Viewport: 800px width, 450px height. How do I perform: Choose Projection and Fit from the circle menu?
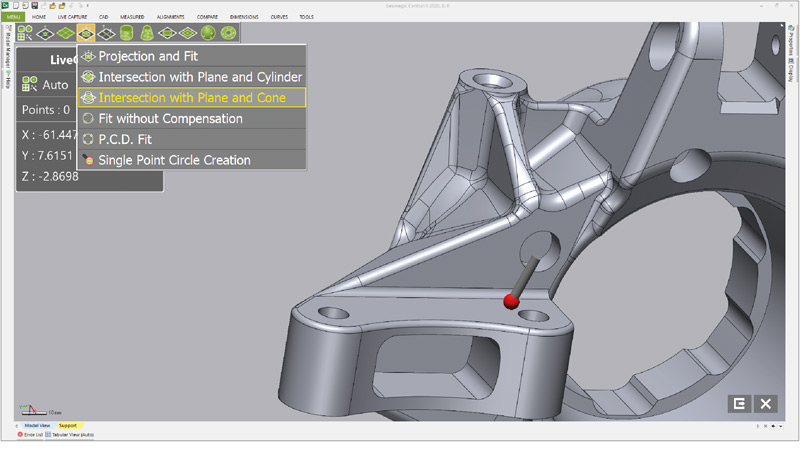pos(192,56)
